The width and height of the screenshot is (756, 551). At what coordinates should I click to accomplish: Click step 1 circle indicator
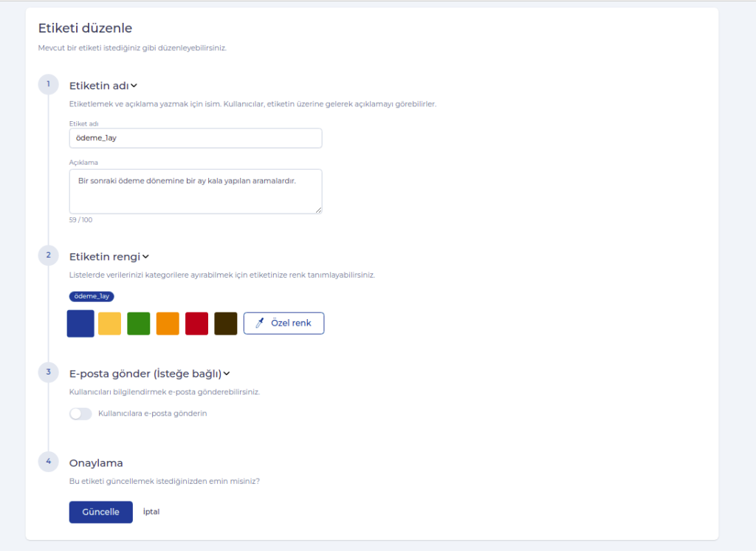[48, 84]
